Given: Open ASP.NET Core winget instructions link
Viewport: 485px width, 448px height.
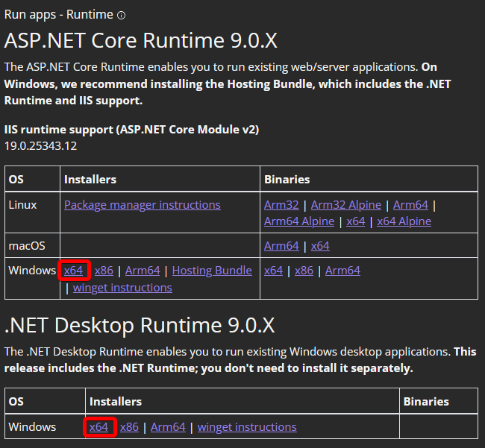Looking at the screenshot, I should coord(122,288).
